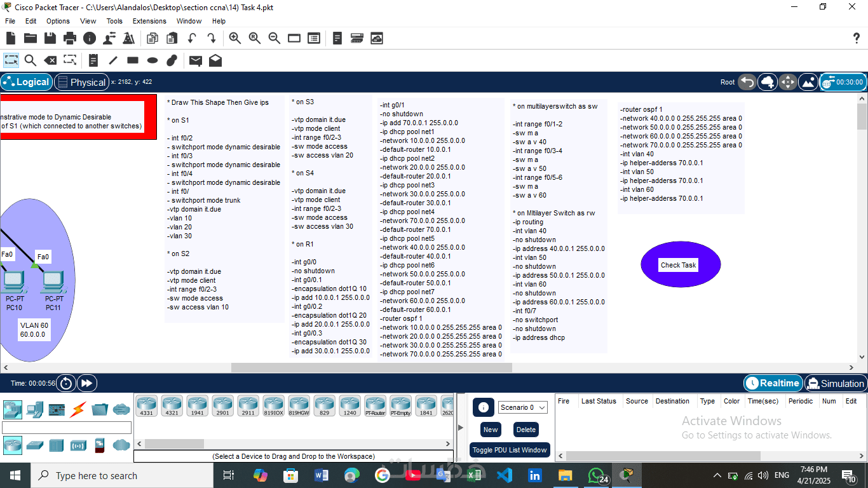
Task: Switch to Physical workspace view
Action: (x=81, y=82)
